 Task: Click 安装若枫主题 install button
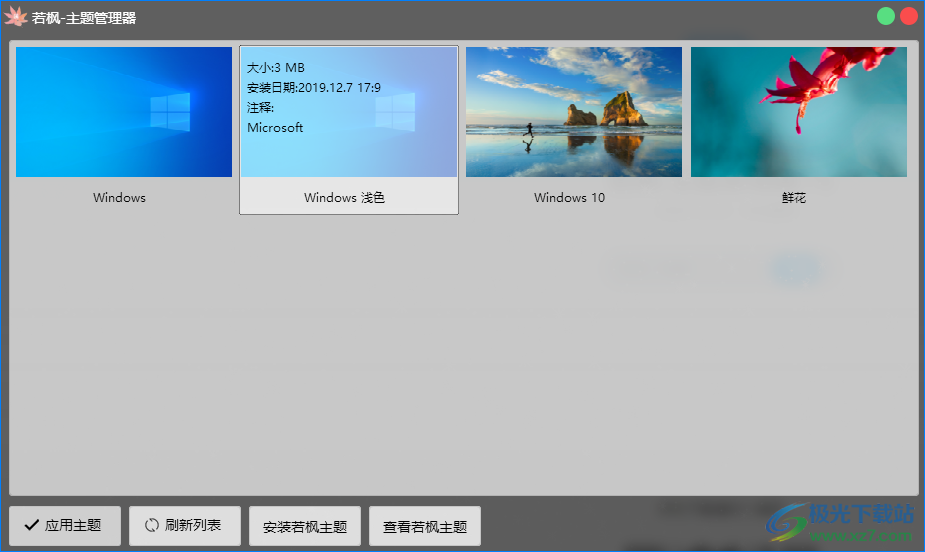tap(304, 526)
